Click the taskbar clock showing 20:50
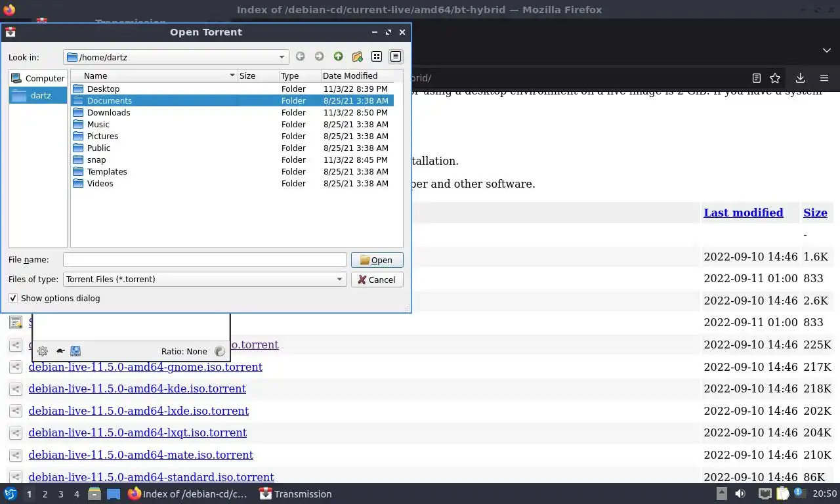 (825, 494)
